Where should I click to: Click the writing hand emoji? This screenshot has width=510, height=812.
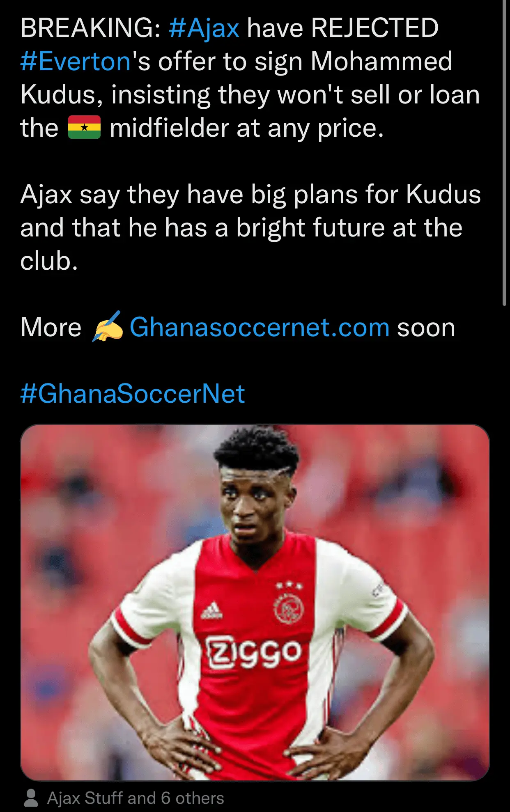coord(107,327)
